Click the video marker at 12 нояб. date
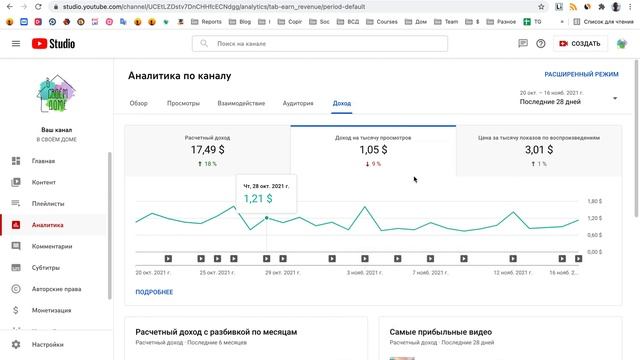The image size is (640, 360). click(513, 259)
